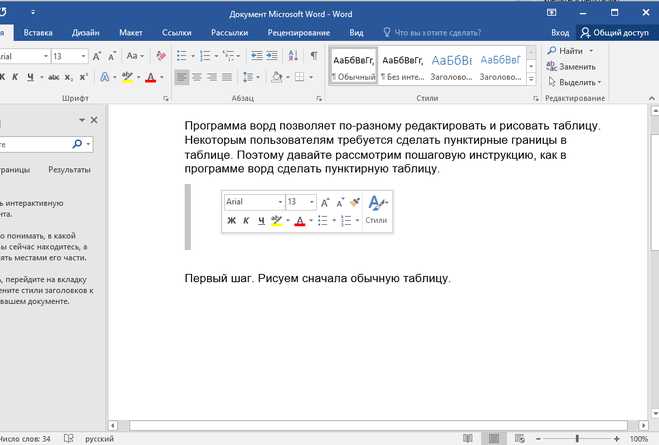Image resolution: width=659 pixels, height=445 pixels.
Task: Open the Вставка tab
Action: [38, 33]
